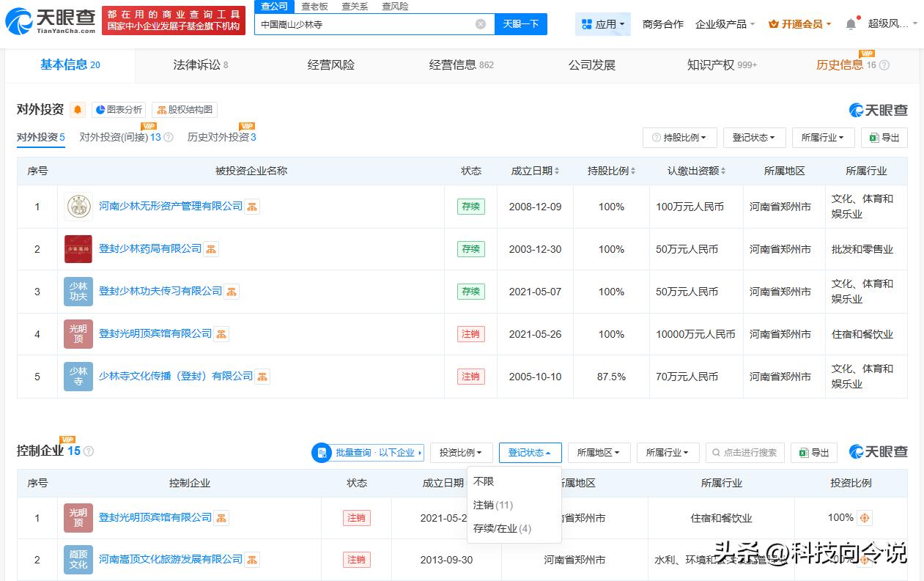924x581 pixels.
Task: Switch to 法律诉讼 tab
Action: pos(200,65)
